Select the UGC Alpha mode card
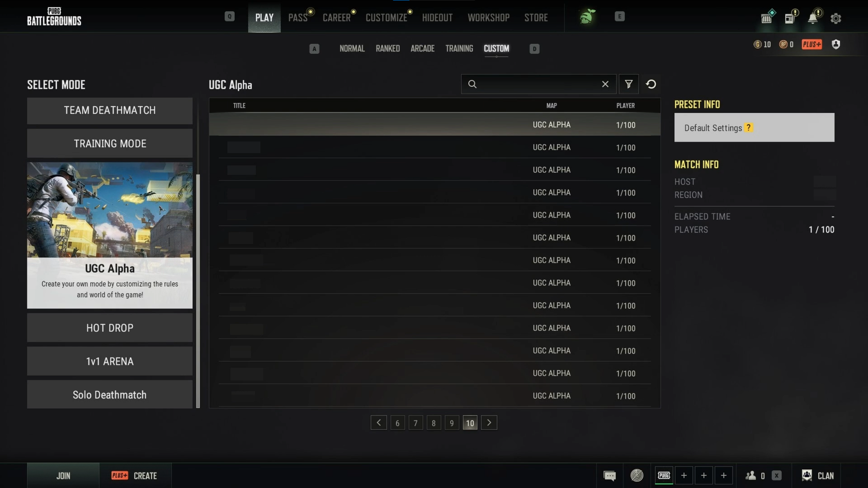This screenshot has width=868, height=488. (110, 236)
